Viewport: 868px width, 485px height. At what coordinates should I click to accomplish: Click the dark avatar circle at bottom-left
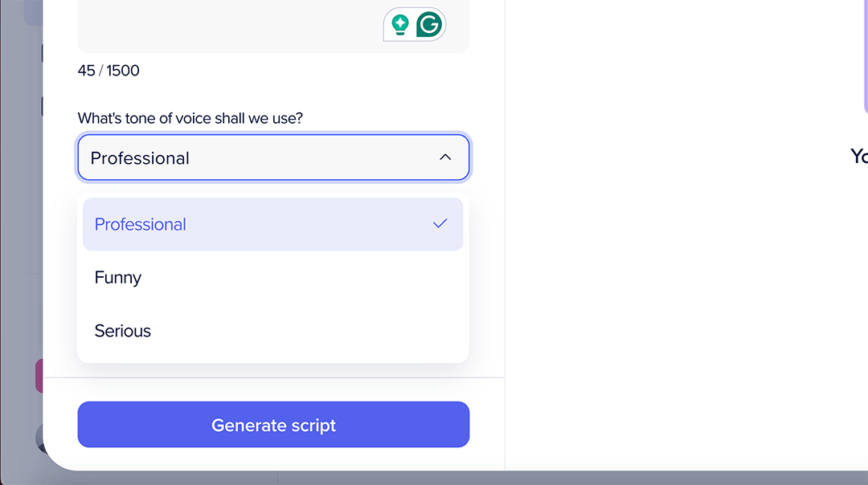[39, 438]
